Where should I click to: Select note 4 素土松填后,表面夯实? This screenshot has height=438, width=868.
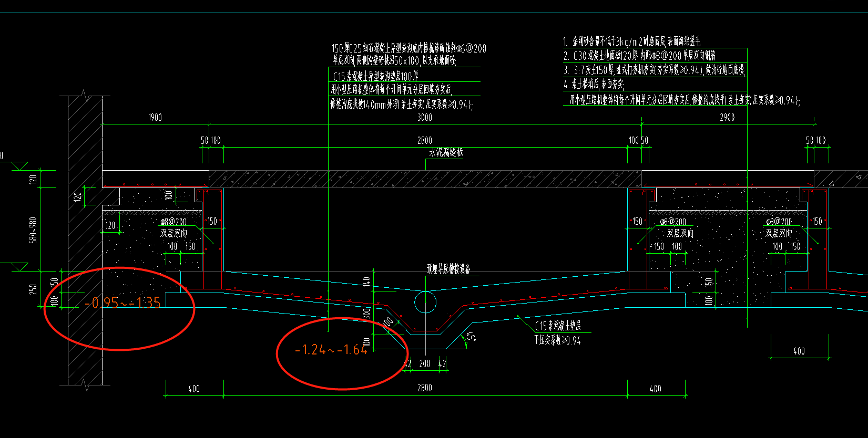(x=594, y=84)
